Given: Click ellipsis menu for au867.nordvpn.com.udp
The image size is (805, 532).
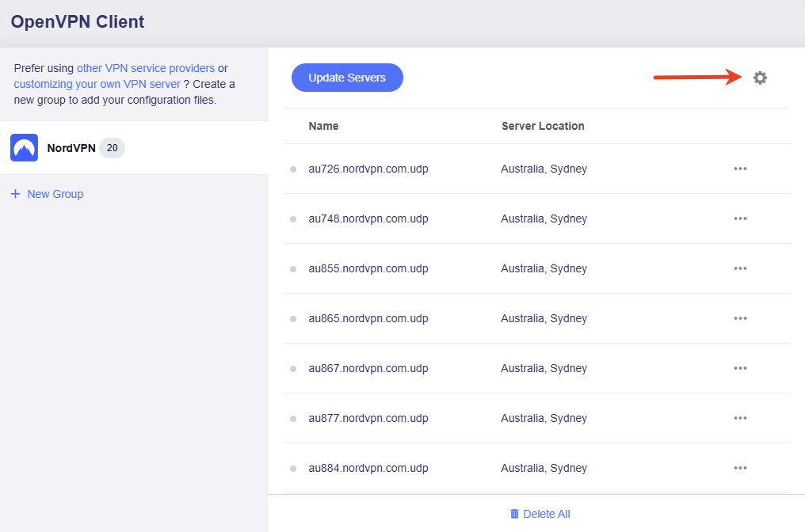Looking at the screenshot, I should (x=740, y=368).
